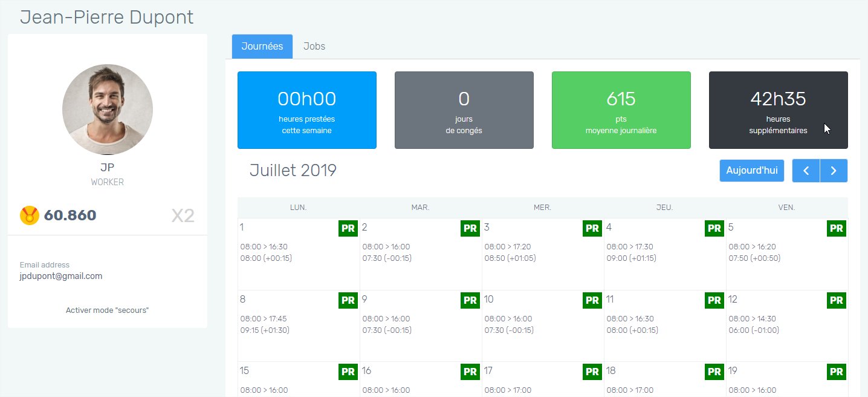Toggle the X2 multiplier indicator
This screenshot has width=868, height=397.
click(x=183, y=215)
